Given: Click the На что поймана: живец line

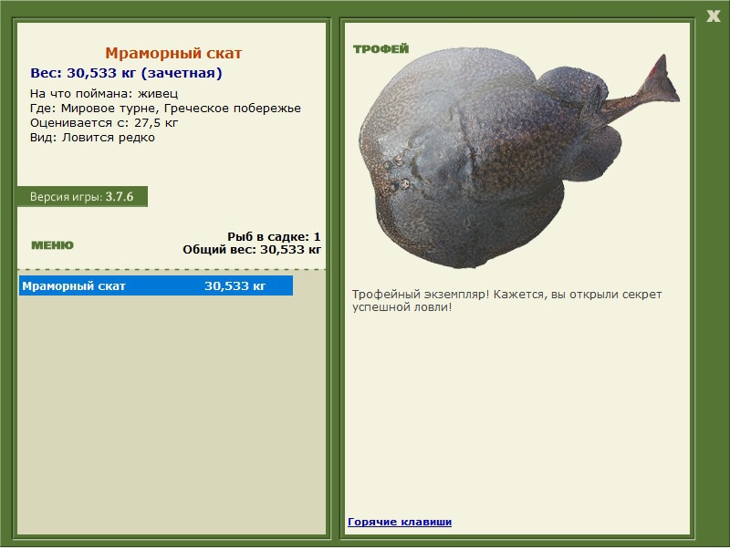Looking at the screenshot, I should (x=104, y=94).
